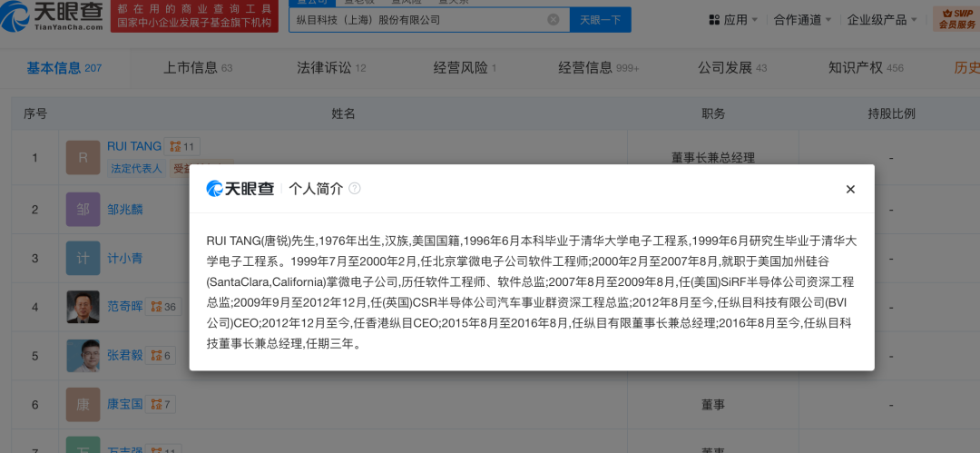The image size is (980, 453).
Task: Click the relation count badge 7 beside 康宝国
Action: 160,405
